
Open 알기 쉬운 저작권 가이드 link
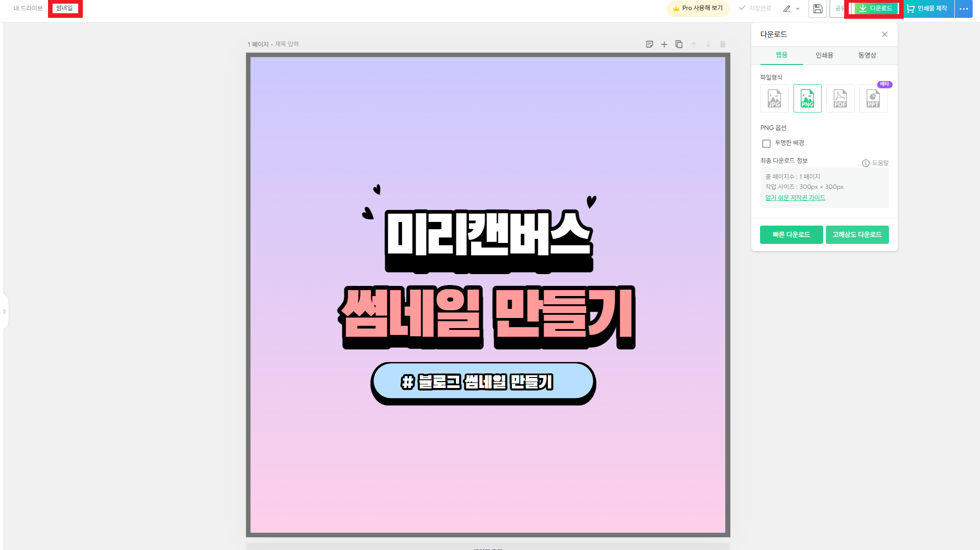[795, 198]
